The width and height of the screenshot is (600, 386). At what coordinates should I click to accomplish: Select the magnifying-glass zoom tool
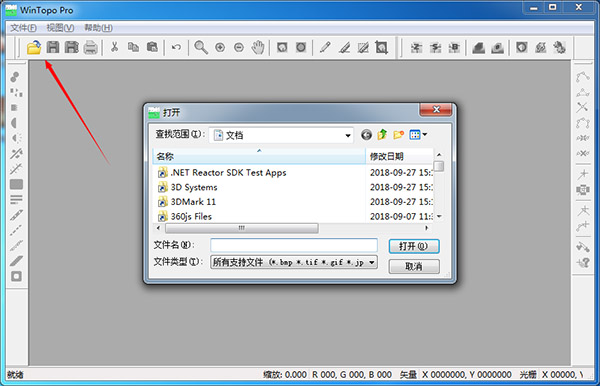pyautogui.click(x=201, y=47)
